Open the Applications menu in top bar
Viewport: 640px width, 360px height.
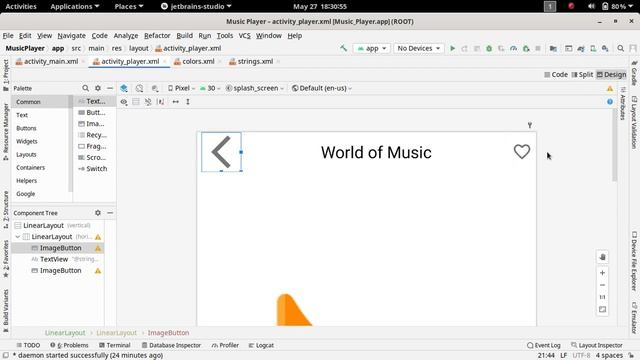point(75,7)
